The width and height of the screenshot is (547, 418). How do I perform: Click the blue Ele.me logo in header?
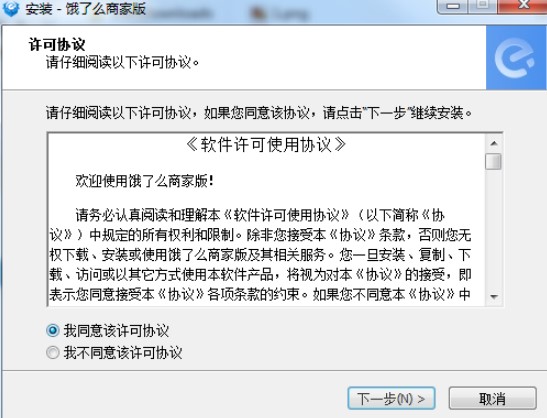coord(516,58)
